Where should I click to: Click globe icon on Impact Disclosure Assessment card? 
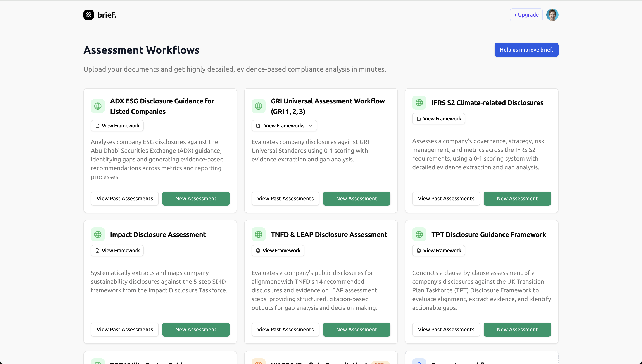[98, 234]
